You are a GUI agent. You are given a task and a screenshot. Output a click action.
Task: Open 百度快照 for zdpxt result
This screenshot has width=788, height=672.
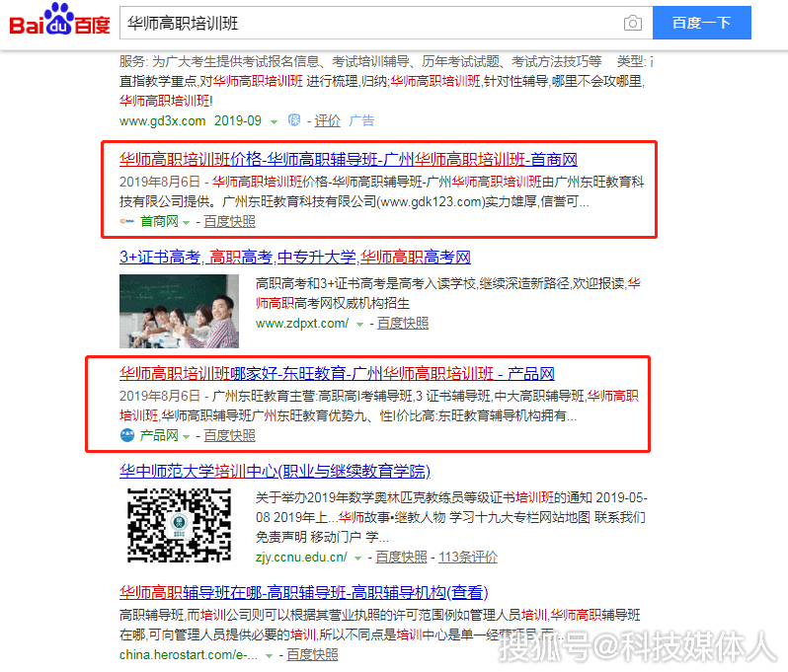[403, 323]
